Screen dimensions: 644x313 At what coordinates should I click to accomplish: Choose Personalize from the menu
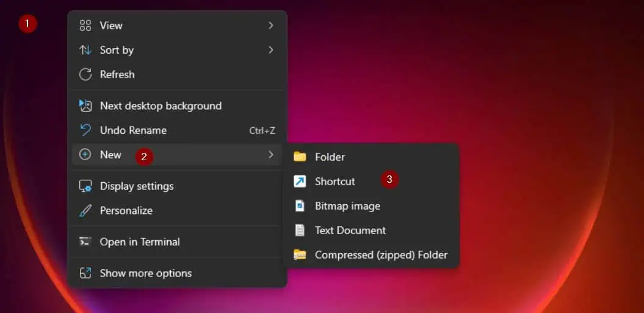[x=177, y=210]
